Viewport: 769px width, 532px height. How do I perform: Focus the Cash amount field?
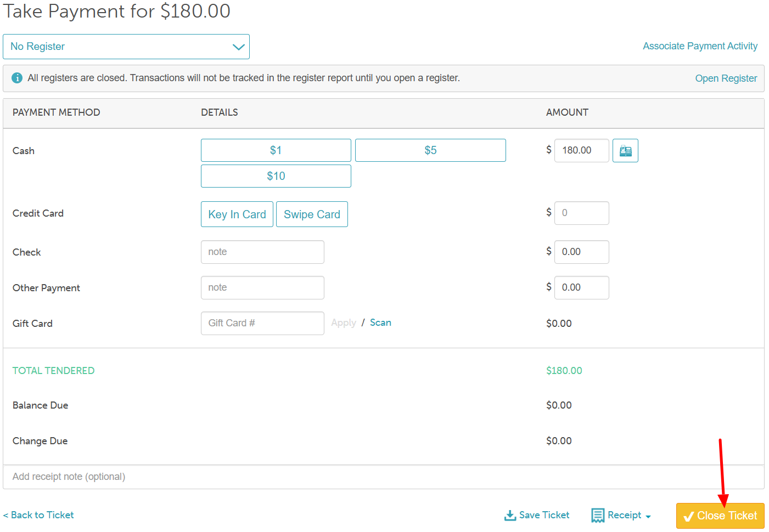click(582, 150)
